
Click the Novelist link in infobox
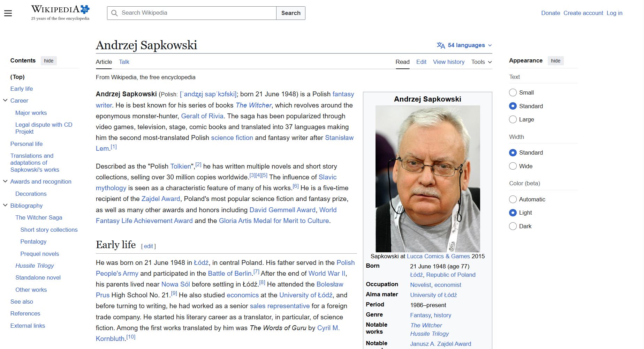tap(421, 285)
